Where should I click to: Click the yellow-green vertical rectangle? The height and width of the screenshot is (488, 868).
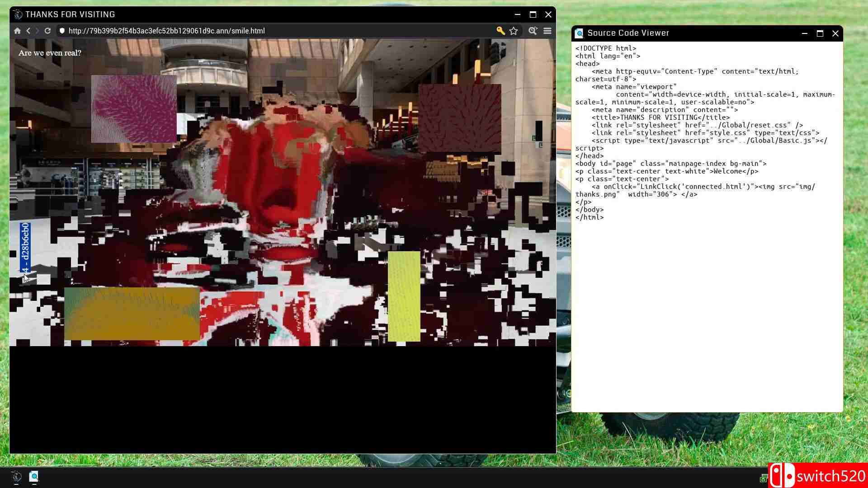click(404, 296)
